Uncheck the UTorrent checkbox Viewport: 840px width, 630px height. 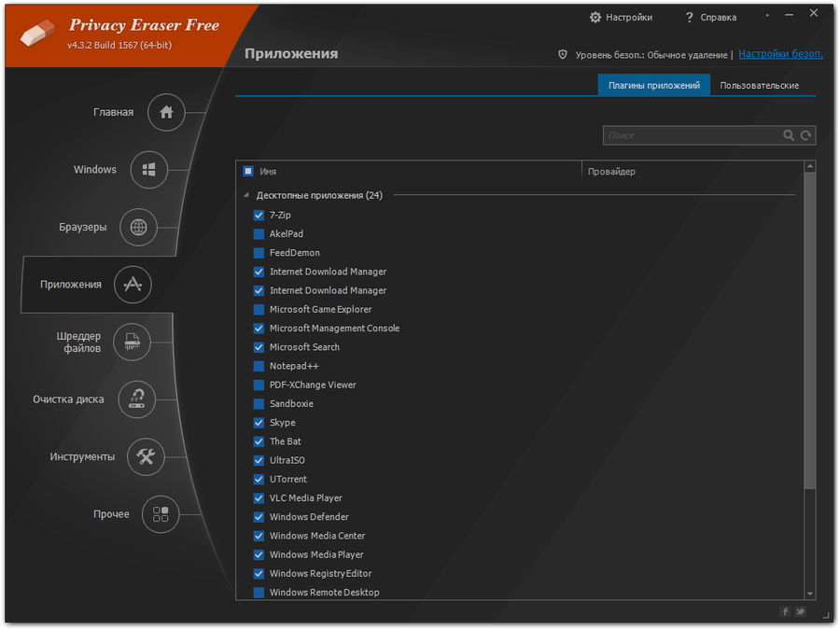pos(259,480)
